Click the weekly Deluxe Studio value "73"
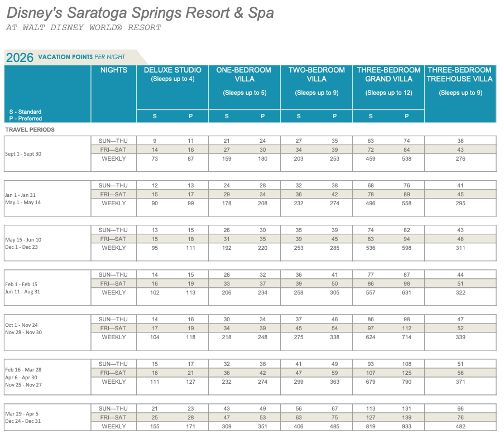The height and width of the screenshot is (439, 504). pyautogui.click(x=155, y=159)
